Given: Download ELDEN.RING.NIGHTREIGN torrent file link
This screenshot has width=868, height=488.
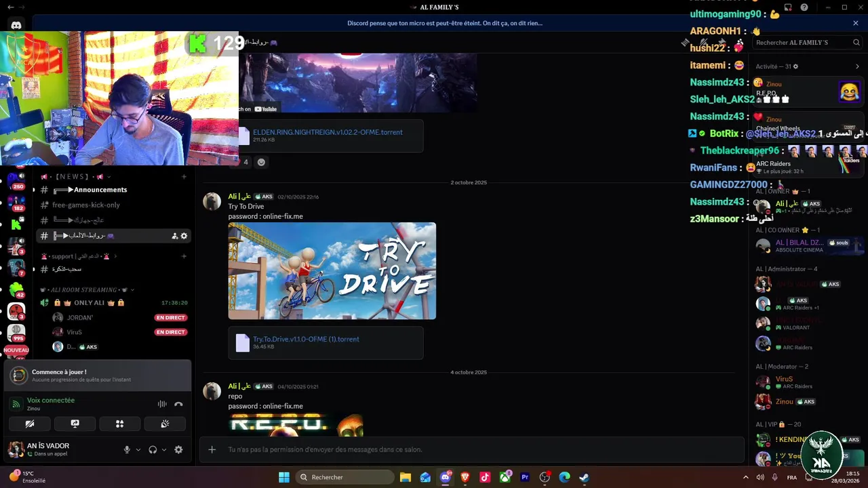Looking at the screenshot, I should [x=328, y=132].
